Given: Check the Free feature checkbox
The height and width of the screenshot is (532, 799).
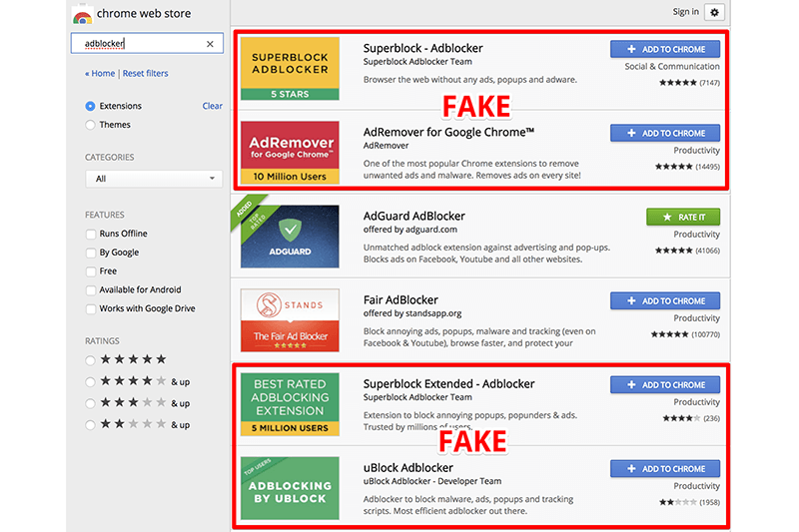Looking at the screenshot, I should click(x=91, y=271).
